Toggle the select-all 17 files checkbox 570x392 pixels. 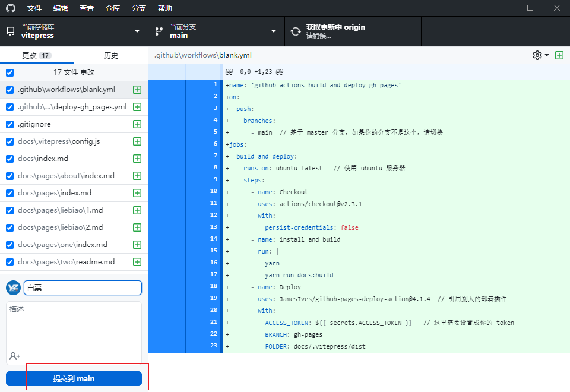tap(10, 72)
